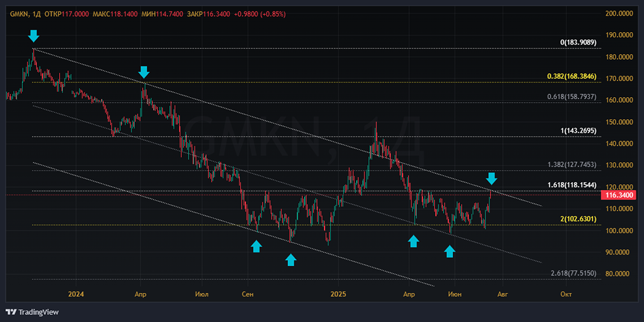Select the 0.382(168.3846) Fibonacci level label
The height and width of the screenshot is (322, 644).
click(x=572, y=77)
